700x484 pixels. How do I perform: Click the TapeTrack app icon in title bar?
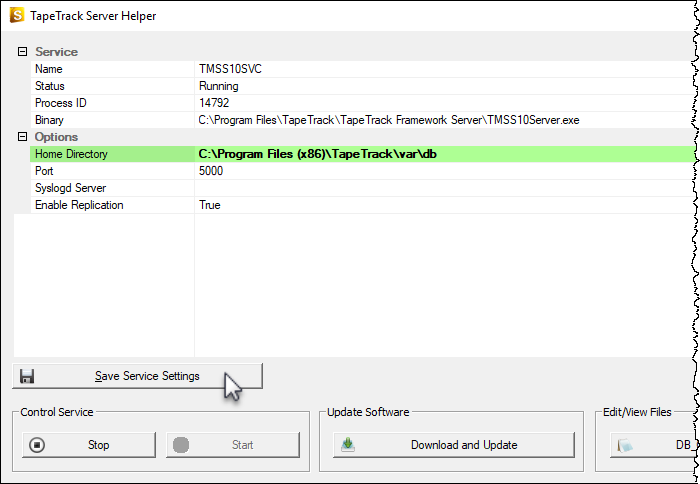point(17,15)
